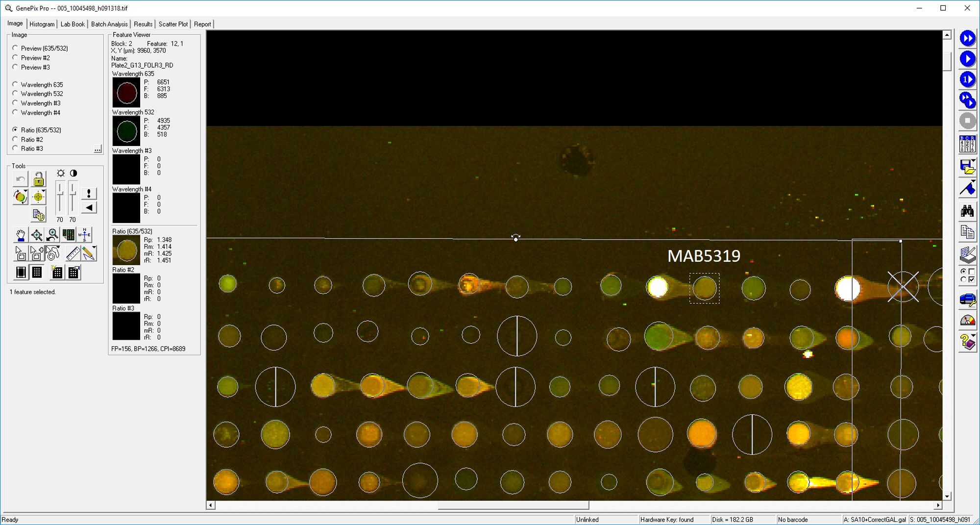Click the ellipsis button in Image panel
The height and width of the screenshot is (525, 980).
pos(98,149)
